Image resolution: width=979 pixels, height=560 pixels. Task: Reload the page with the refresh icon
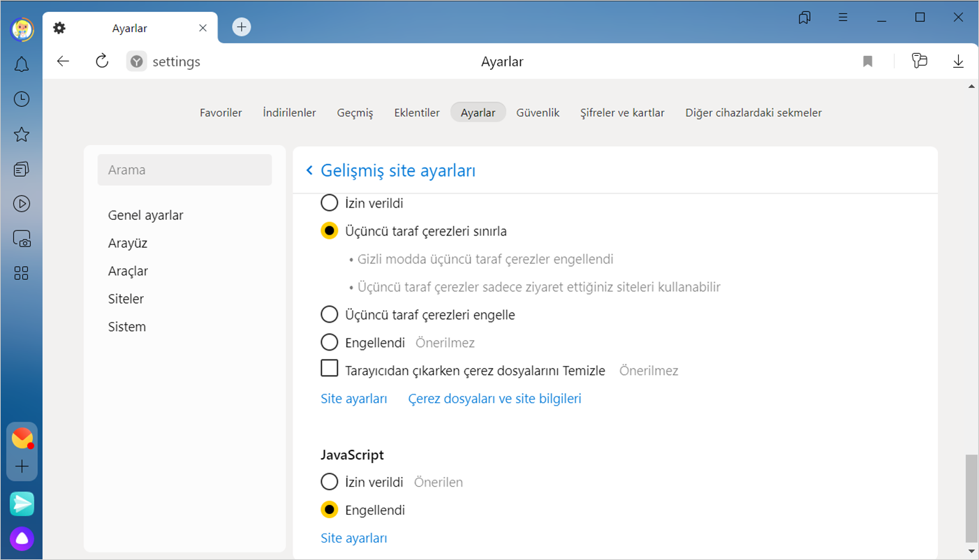102,61
